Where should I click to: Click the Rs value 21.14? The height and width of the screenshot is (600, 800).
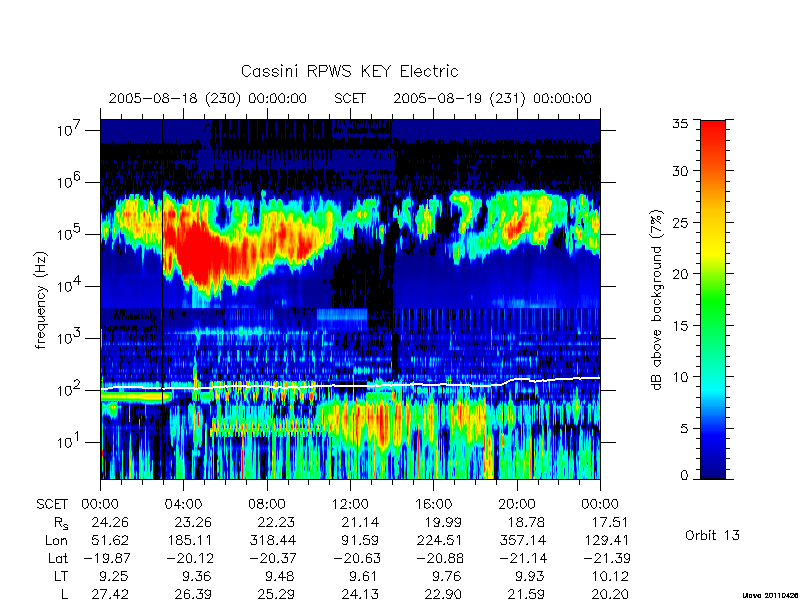click(x=360, y=522)
